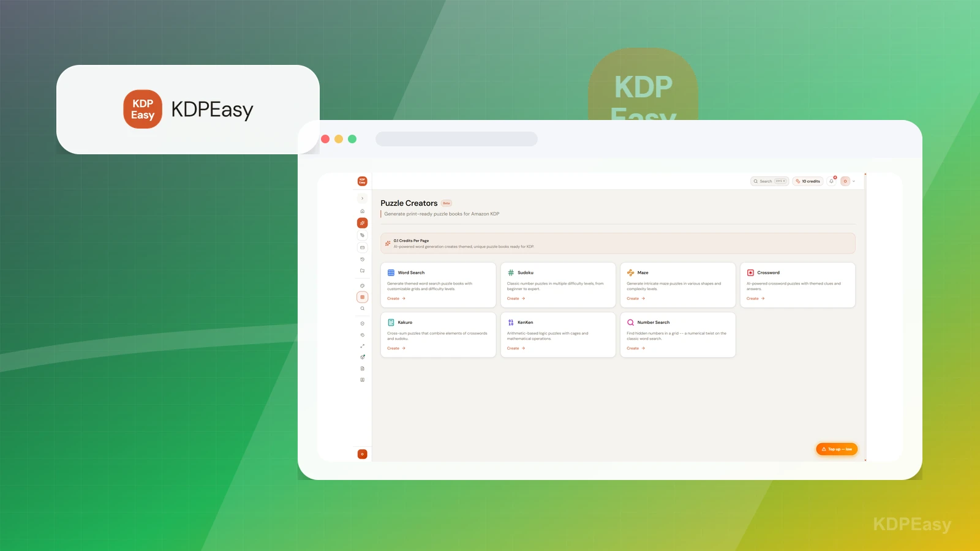Expand the sidebar with the chevron arrow
This screenshot has height=551, width=980.
362,198
